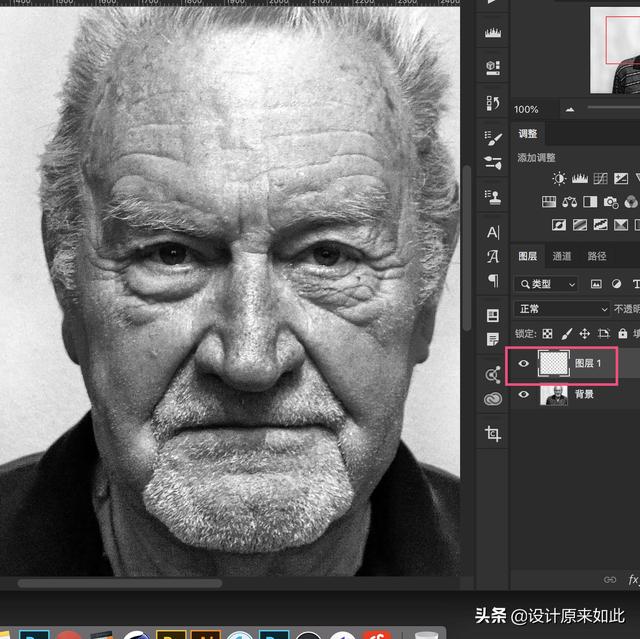This screenshot has width=640, height=639.
Task: Add a Black & White adjustment layer
Action: click(x=590, y=202)
